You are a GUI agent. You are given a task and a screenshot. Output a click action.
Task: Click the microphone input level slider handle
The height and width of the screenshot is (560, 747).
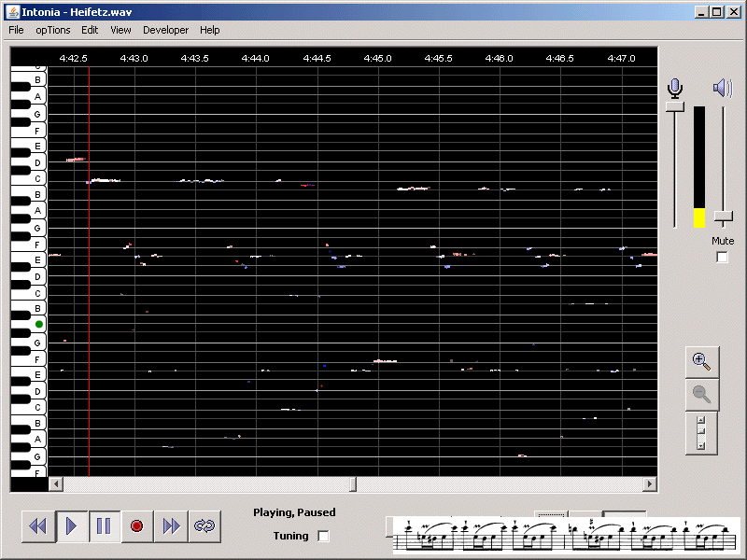(674, 106)
